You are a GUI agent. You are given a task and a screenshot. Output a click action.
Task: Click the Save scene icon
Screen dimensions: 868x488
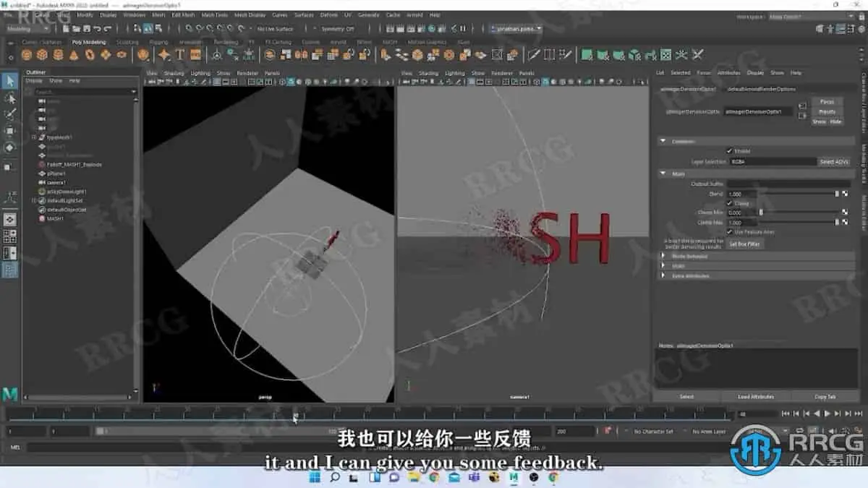[x=86, y=30]
